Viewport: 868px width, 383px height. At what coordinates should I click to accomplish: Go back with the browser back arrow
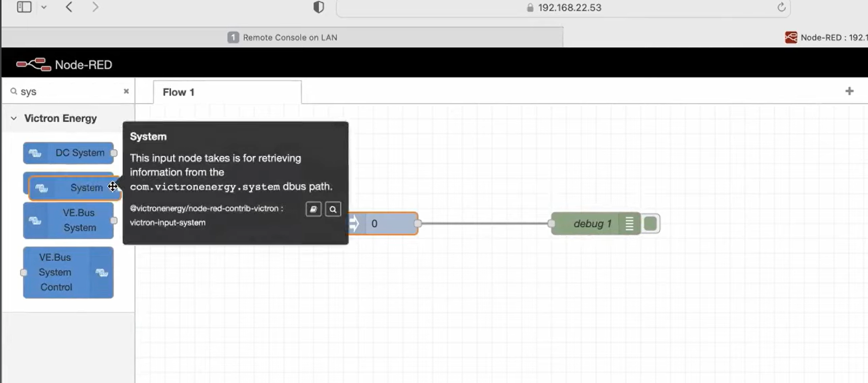[x=69, y=7]
